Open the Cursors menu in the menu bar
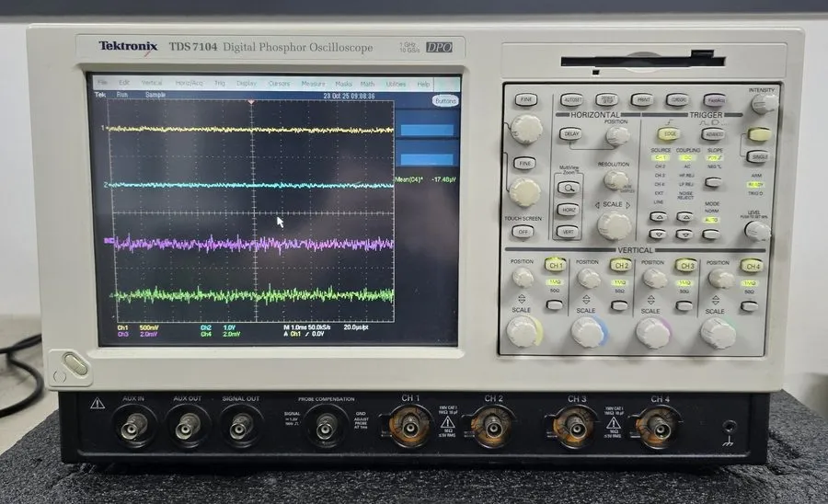Viewport: 828px width, 504px height. coord(280,84)
